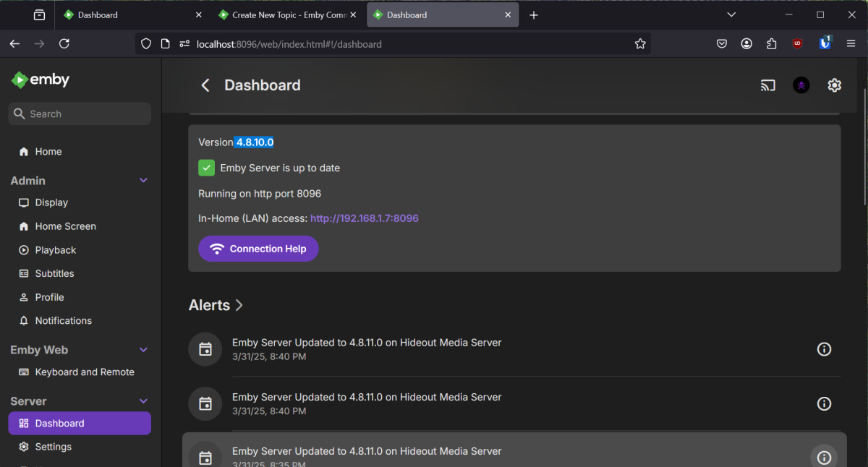Open the Firefox account icon
This screenshot has width=868, height=467.
point(746,44)
